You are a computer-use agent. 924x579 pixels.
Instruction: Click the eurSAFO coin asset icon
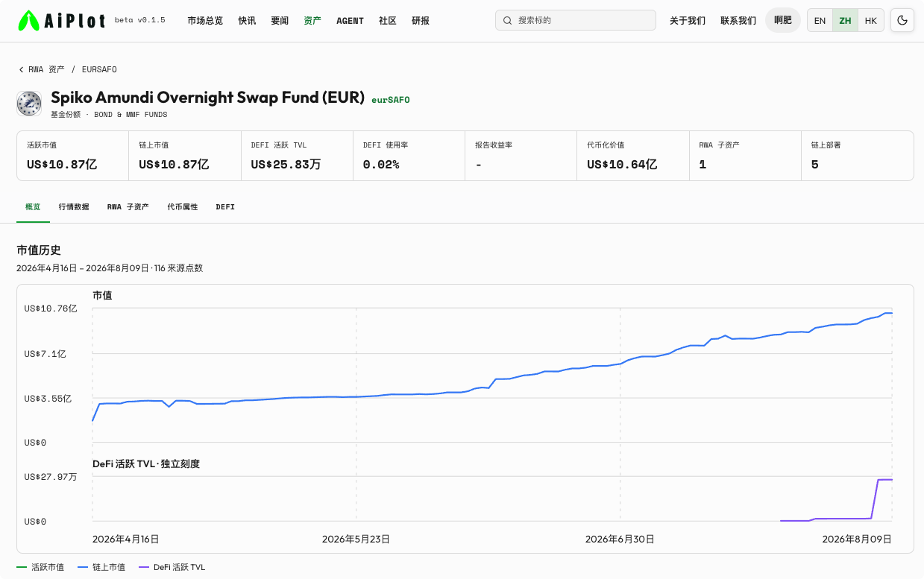[29, 104]
